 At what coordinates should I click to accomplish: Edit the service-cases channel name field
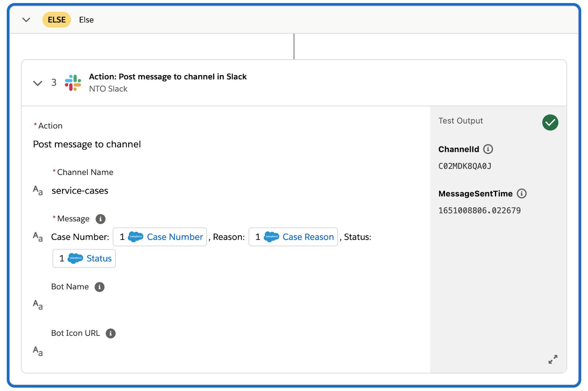[80, 190]
